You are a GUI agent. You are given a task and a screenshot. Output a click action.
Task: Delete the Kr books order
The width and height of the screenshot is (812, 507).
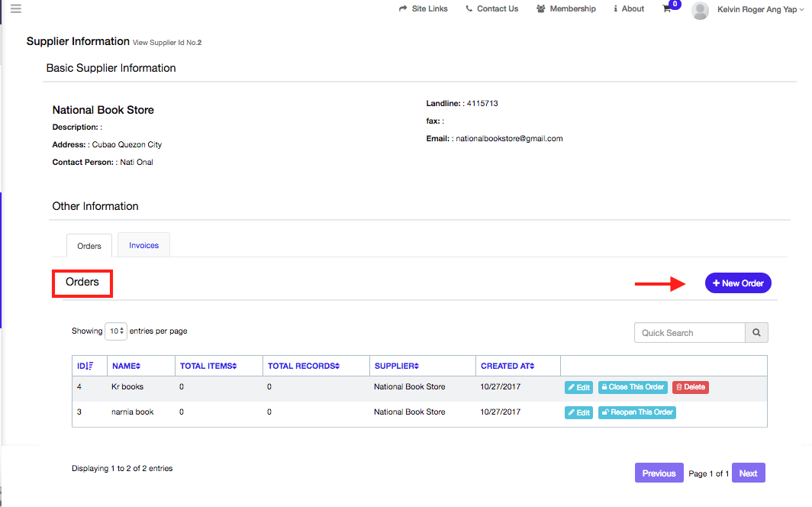[690, 387]
